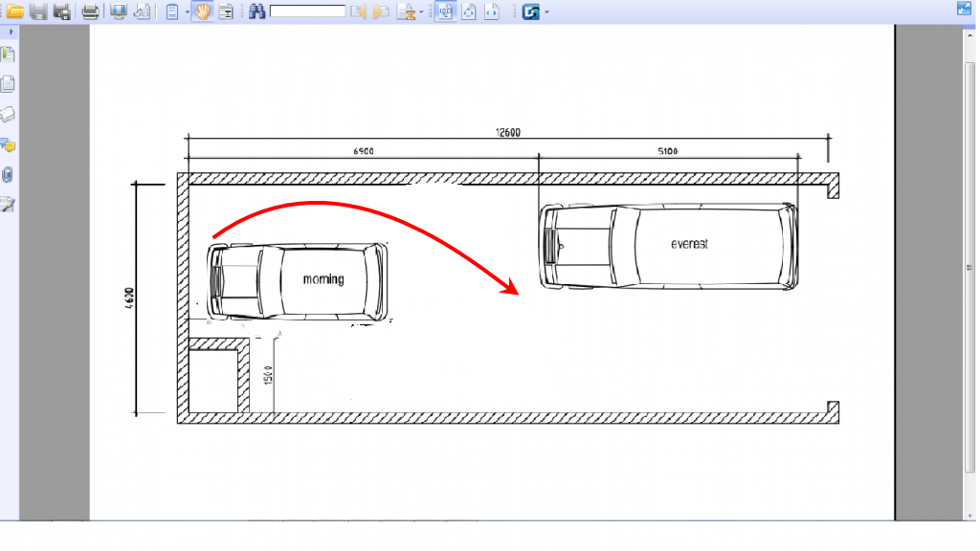Image resolution: width=980 pixels, height=551 pixels.
Task: Click the Save floppy disk icon
Action: point(38,11)
